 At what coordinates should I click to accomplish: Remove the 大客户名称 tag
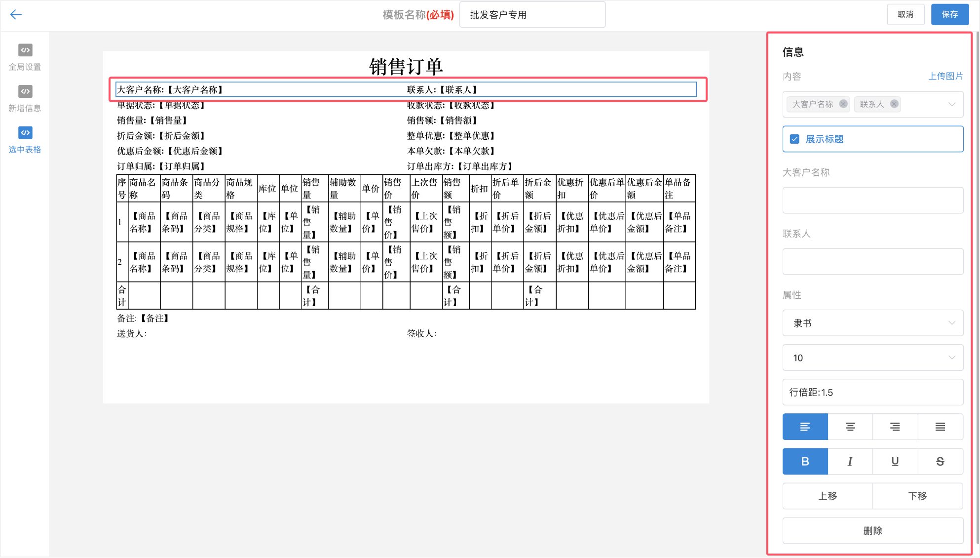[843, 104]
